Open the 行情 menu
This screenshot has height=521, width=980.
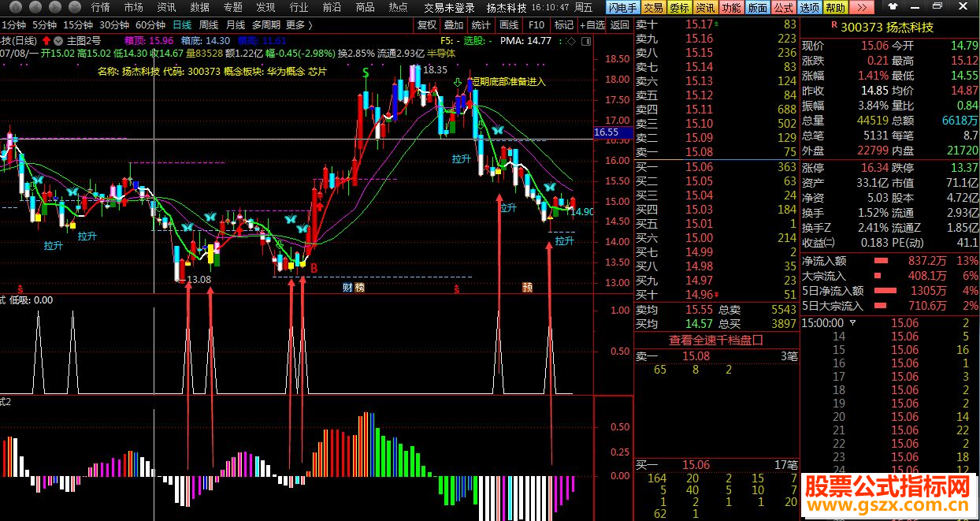[x=101, y=7]
